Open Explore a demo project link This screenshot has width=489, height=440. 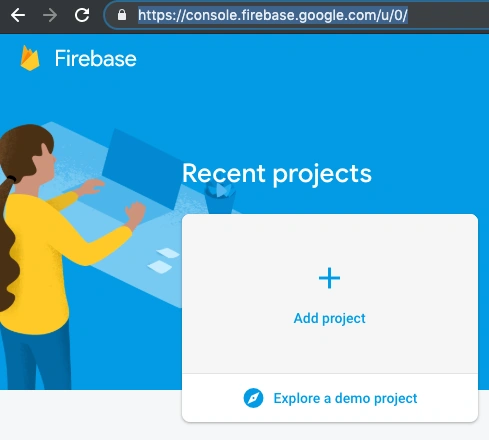click(x=345, y=398)
